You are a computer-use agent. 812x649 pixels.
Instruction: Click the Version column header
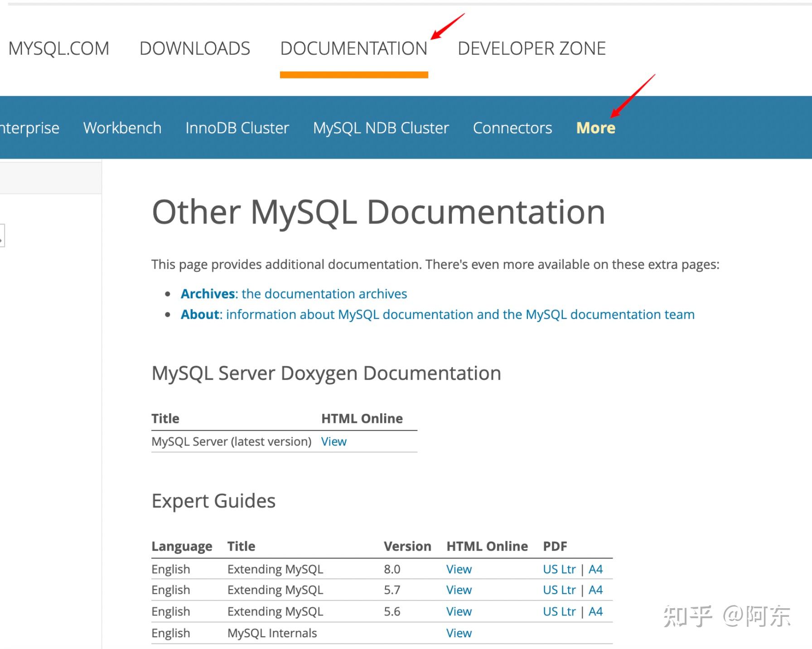click(x=407, y=546)
